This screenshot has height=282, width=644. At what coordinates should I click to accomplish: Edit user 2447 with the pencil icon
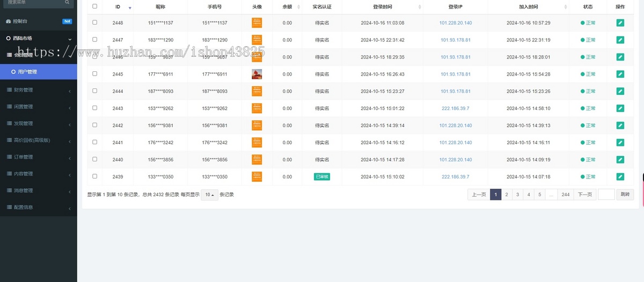point(620,40)
